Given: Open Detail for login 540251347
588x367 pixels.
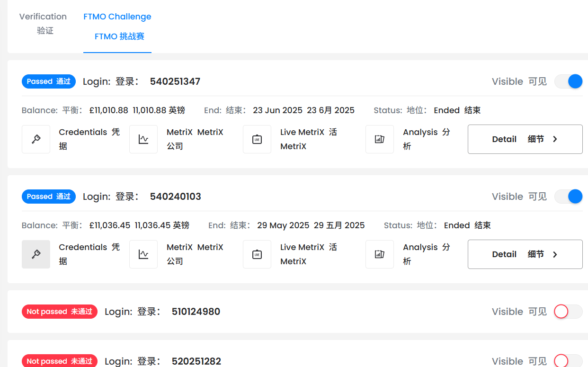Looking at the screenshot, I should tap(525, 139).
